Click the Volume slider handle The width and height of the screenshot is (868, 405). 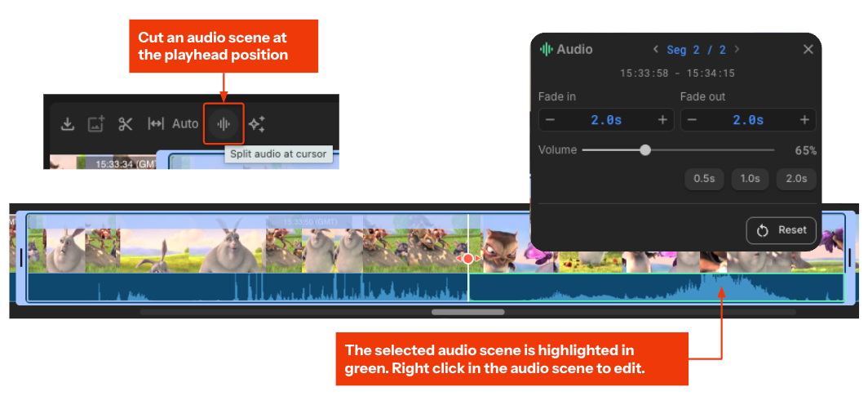pos(645,150)
